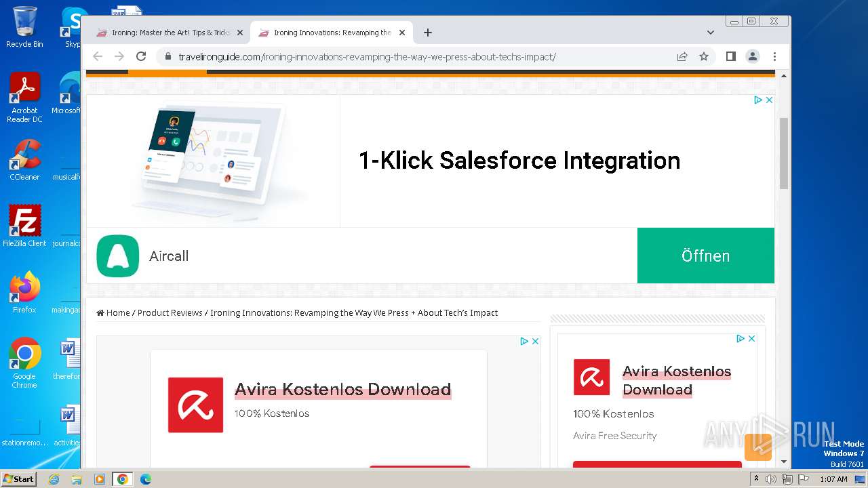Open AdChoices info on Salesforce ad
Image resolution: width=868 pixels, height=488 pixels.
point(759,100)
